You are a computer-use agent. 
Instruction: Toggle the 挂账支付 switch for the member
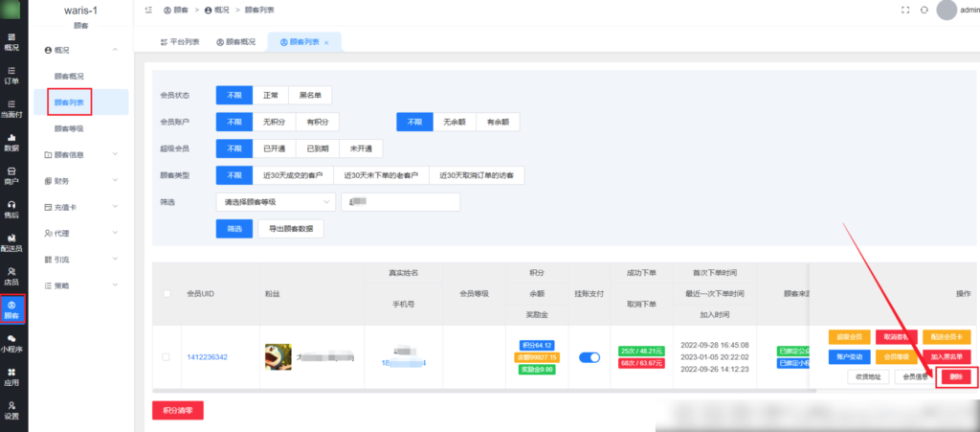[x=590, y=357]
